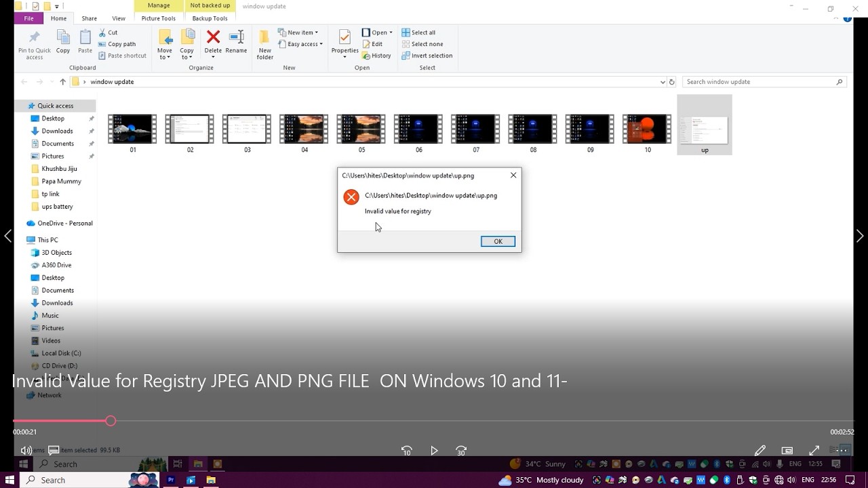Open Premiere Pro from the taskbar
Viewport: 868px width, 488px height.
click(171, 480)
